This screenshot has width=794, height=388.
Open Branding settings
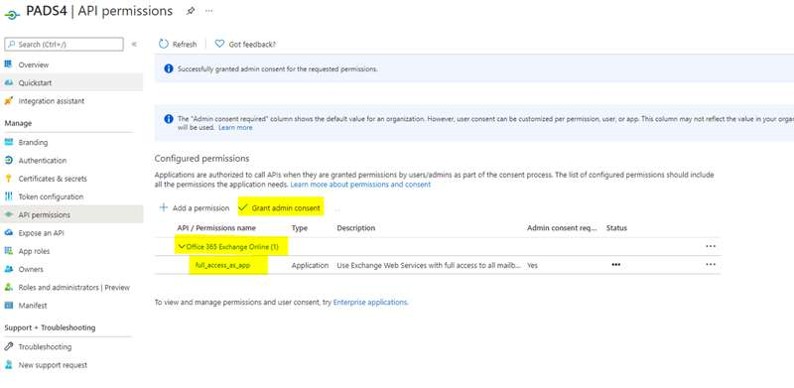(33, 143)
